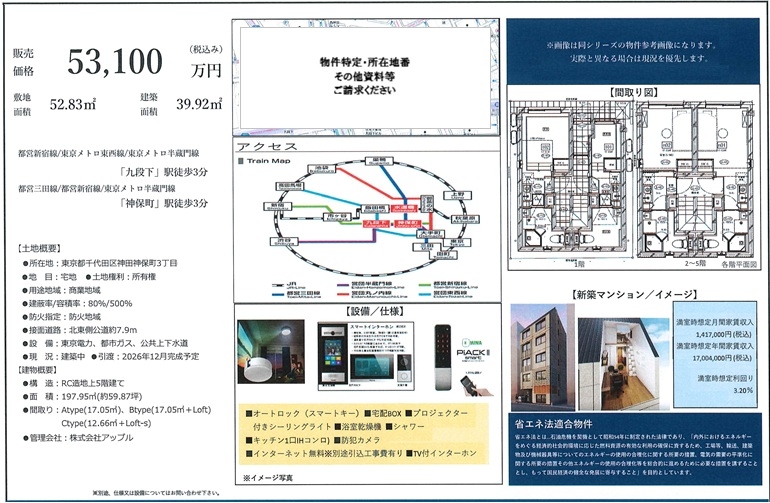
Task: Click the 面積:197.95㎡(約59.87坪) line
Action: 82,396
